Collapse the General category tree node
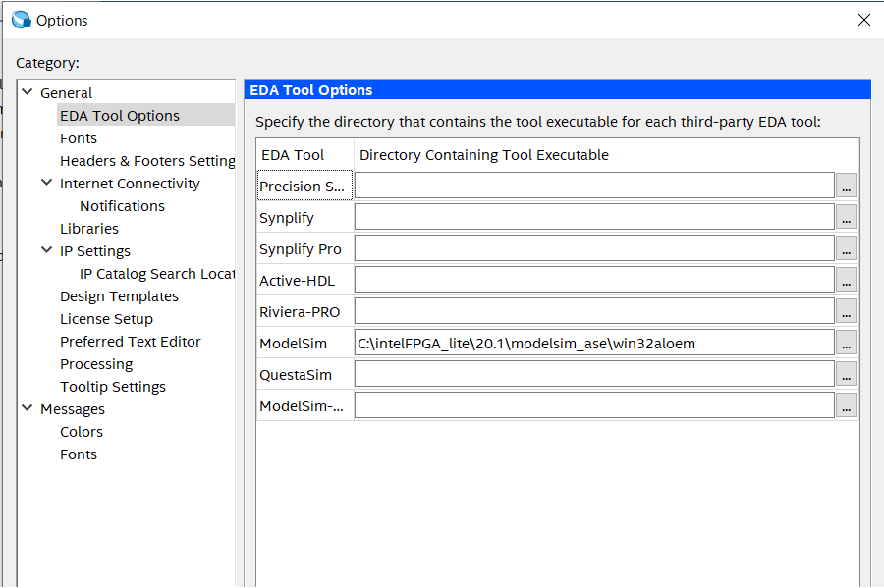Image resolution: width=884 pixels, height=588 pixels. 27,93
